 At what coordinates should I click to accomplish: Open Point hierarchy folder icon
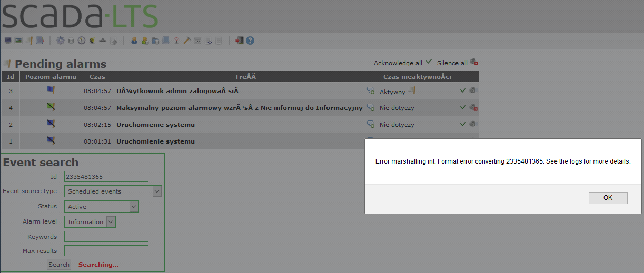(x=155, y=41)
